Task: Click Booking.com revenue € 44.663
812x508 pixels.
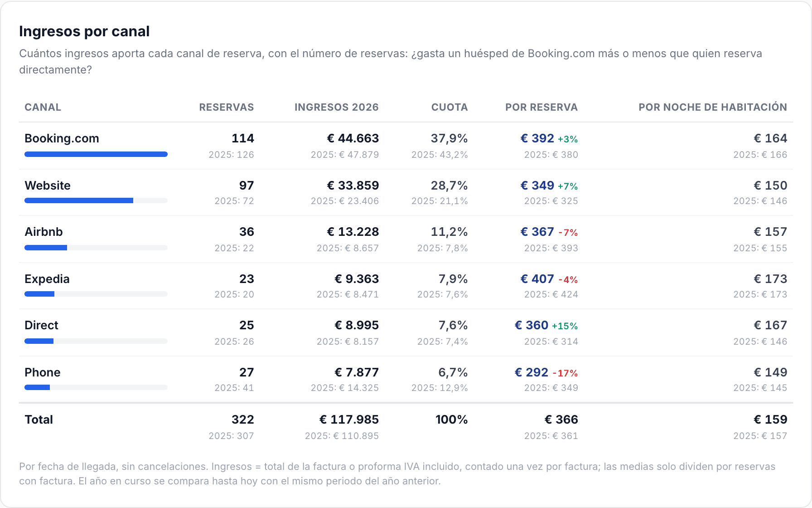Action: [353, 138]
